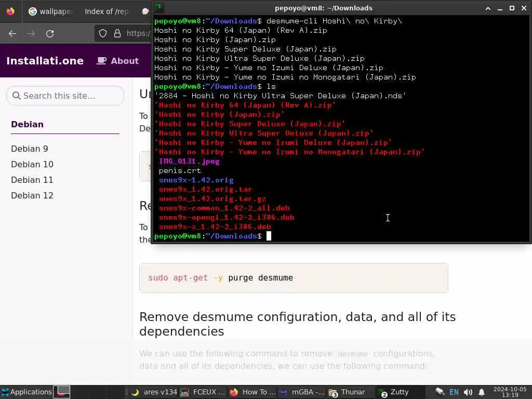This screenshot has height=399, width=532.
Task: Click snes9x-x_1.42-2_i386.deb in the terminal
Action: coord(215,227)
